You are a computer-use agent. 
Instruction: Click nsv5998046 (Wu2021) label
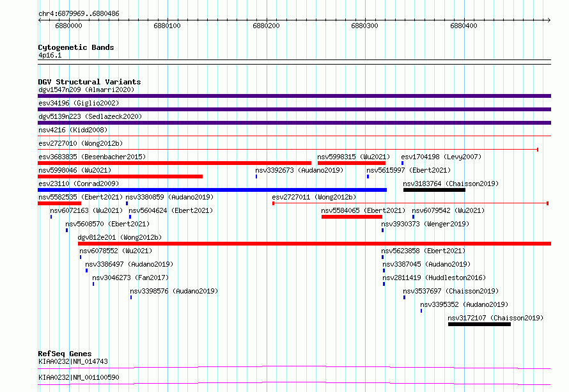(75, 170)
